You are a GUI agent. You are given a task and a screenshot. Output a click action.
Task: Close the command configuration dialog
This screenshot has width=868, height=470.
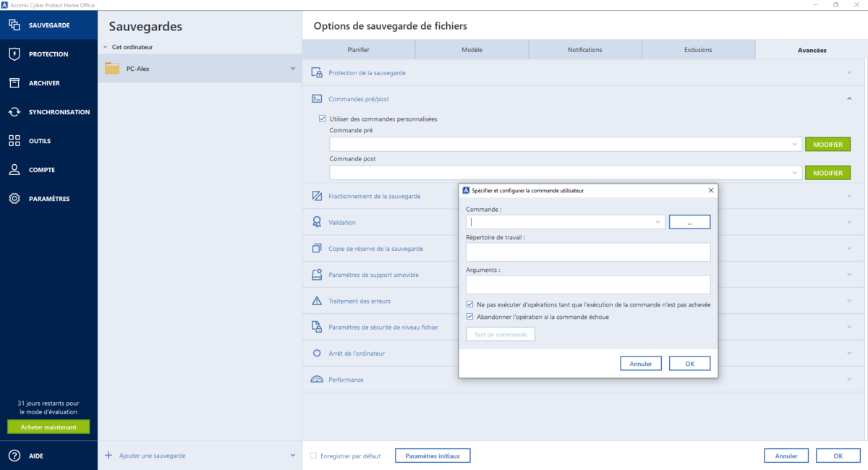(710, 191)
